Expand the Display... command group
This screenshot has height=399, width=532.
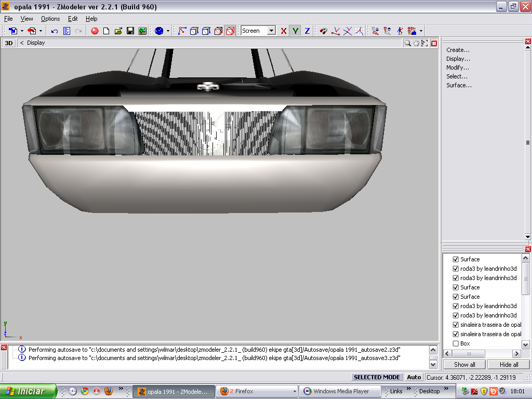coord(458,59)
